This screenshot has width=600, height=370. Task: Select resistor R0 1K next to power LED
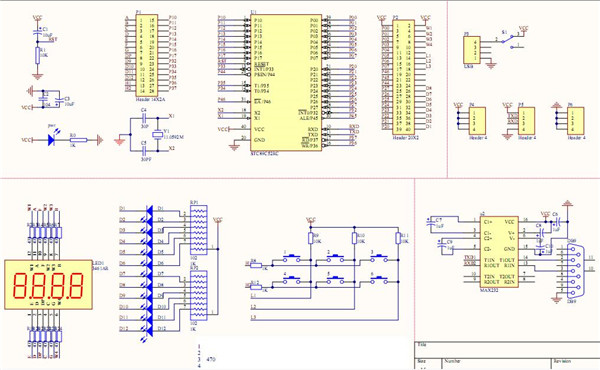[x=79, y=140]
